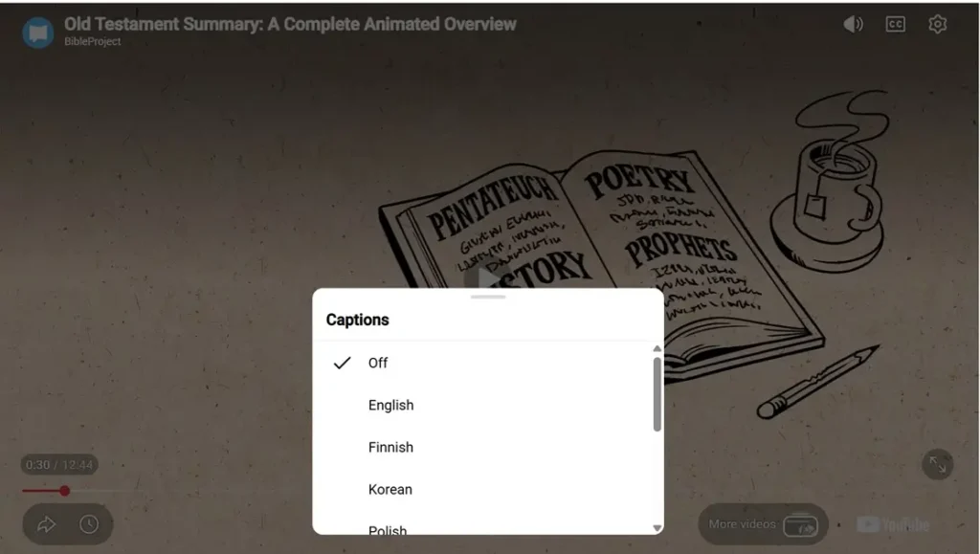Click the captions list scroll-down arrow
This screenshot has height=554, width=980.
(657, 528)
